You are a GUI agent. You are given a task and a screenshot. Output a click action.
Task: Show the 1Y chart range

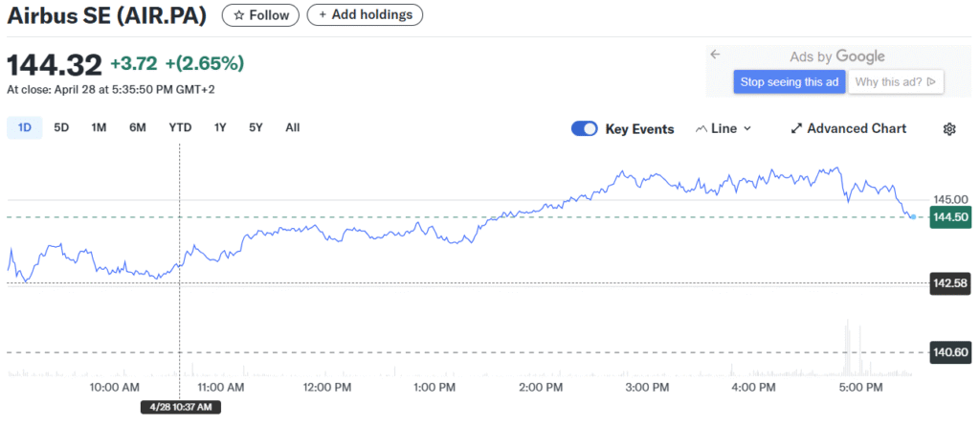[x=220, y=127]
